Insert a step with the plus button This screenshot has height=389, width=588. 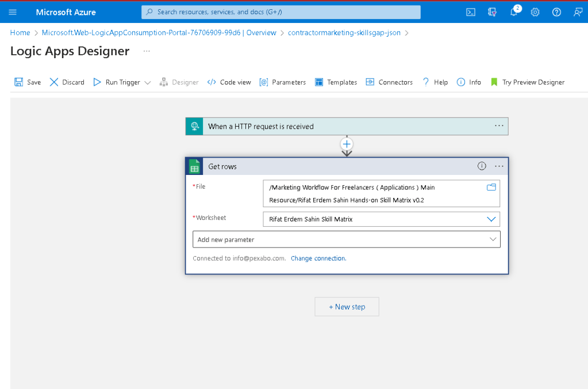[x=347, y=144]
